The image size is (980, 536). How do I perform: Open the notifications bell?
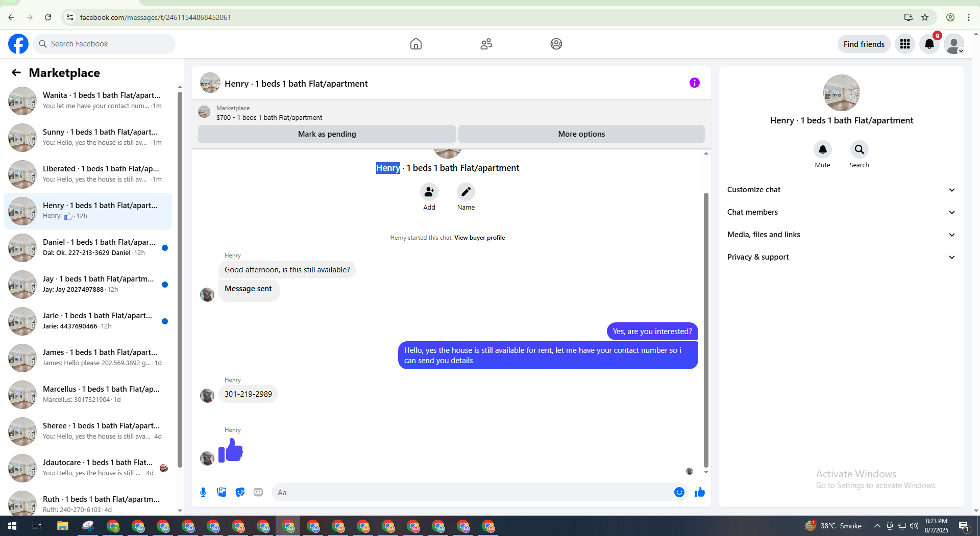pyautogui.click(x=929, y=44)
